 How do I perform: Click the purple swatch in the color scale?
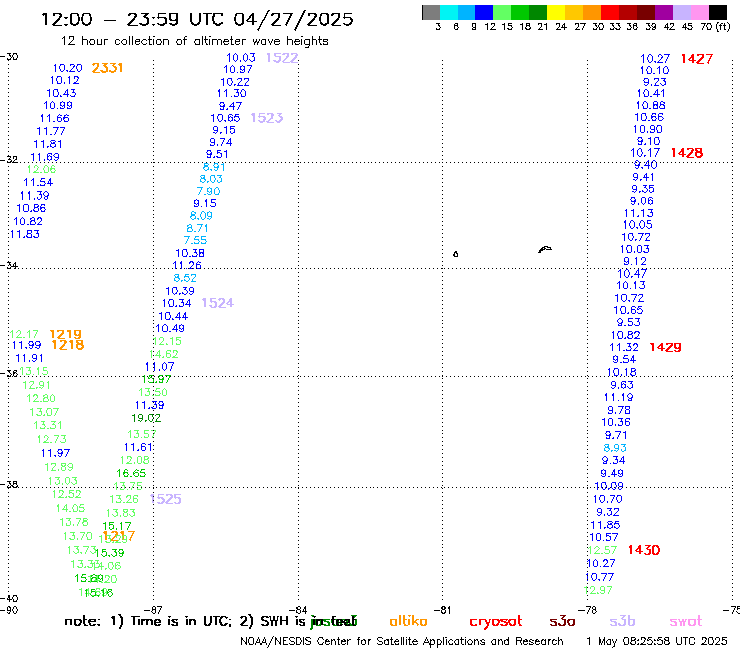664,12
